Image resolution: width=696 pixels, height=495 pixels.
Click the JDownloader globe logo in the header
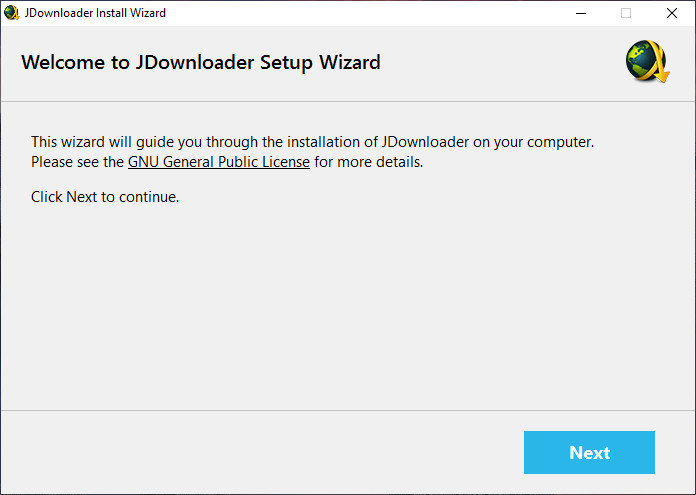point(647,62)
